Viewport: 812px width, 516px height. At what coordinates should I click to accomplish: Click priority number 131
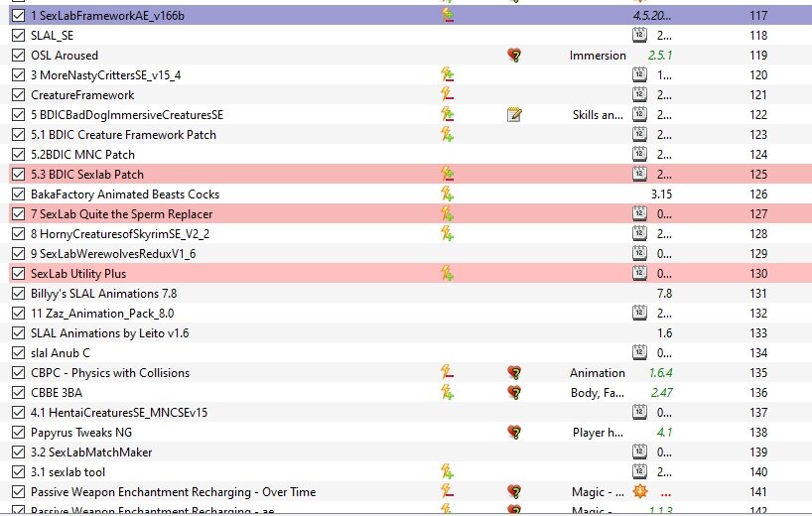pos(758,294)
